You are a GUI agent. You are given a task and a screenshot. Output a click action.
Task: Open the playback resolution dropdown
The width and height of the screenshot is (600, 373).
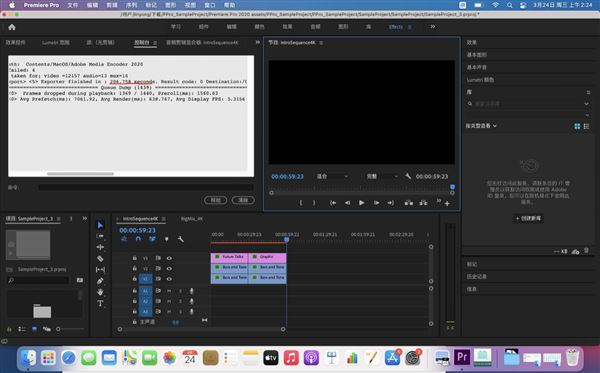click(x=382, y=176)
